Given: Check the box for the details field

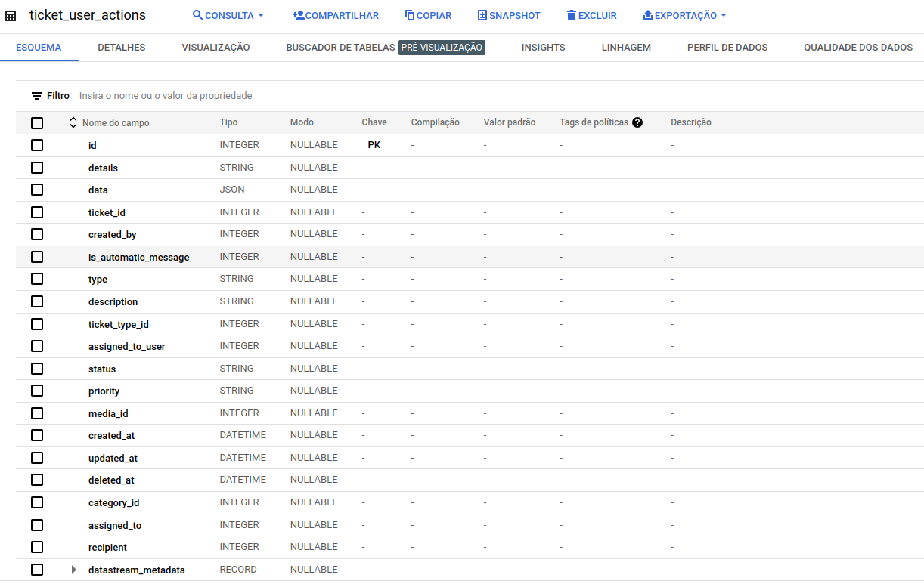Looking at the screenshot, I should click(37, 168).
